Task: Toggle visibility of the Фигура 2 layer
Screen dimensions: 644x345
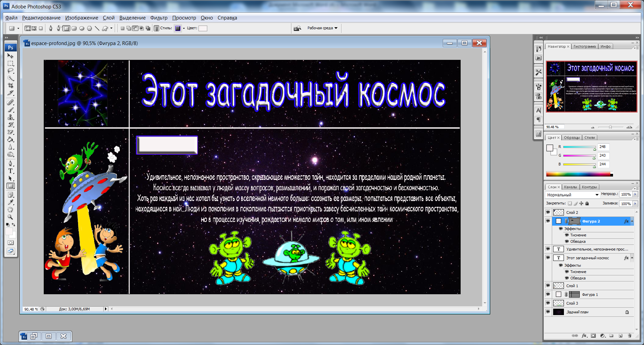Action: 548,221
